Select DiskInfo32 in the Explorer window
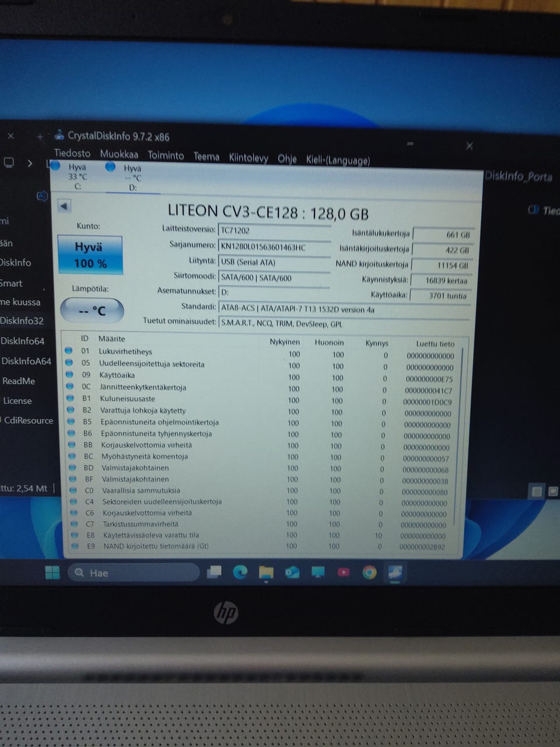Screen dimensions: 560x747 (x=22, y=320)
